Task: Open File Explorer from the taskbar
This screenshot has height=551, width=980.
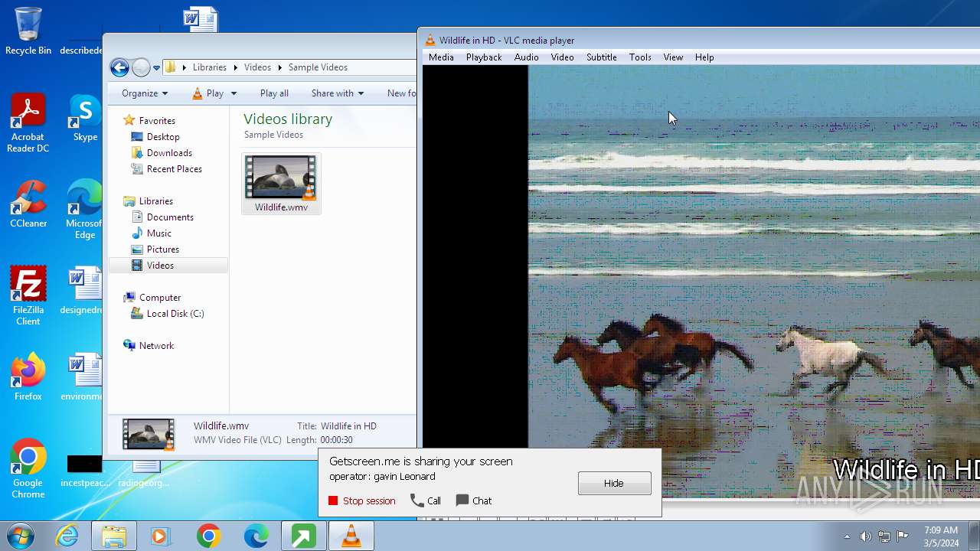Action: (x=114, y=536)
